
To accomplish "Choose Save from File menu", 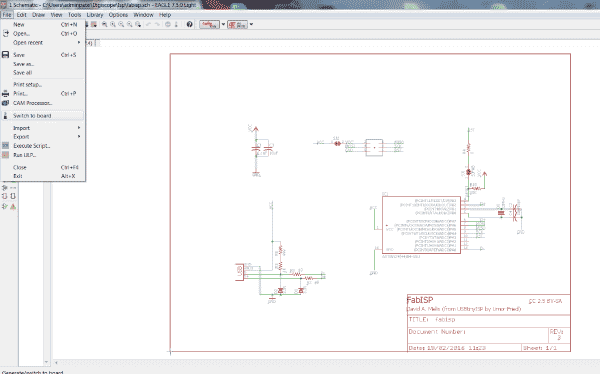I will (x=42, y=55).
